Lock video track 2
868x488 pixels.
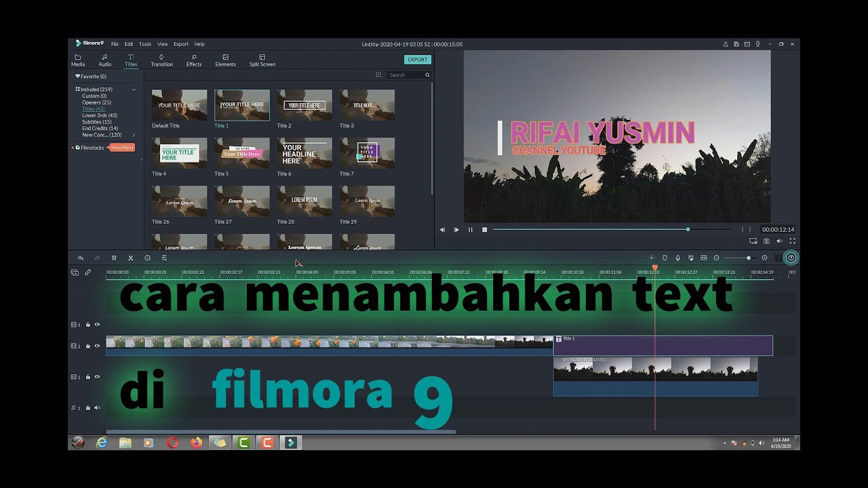point(87,346)
